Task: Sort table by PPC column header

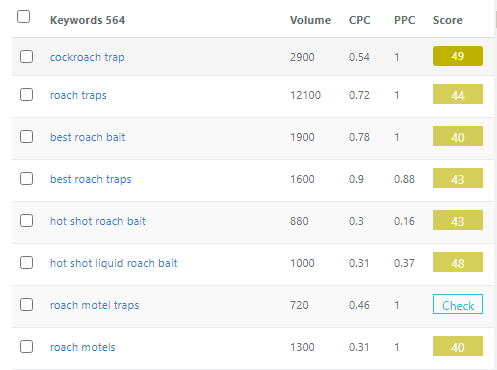Action: (x=404, y=20)
